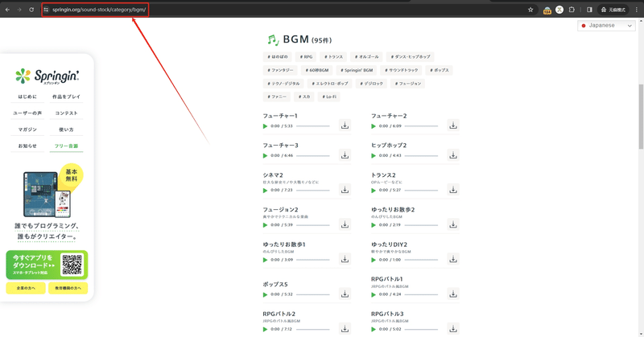The width and height of the screenshot is (644, 337).
Task: Play the ゆったりお散歩1 track
Action: coord(265,260)
